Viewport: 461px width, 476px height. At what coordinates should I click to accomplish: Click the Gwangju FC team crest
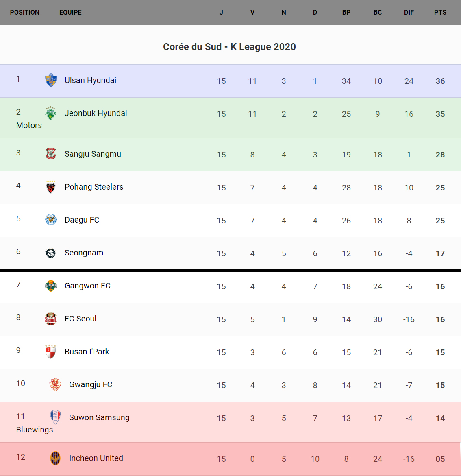click(x=55, y=384)
